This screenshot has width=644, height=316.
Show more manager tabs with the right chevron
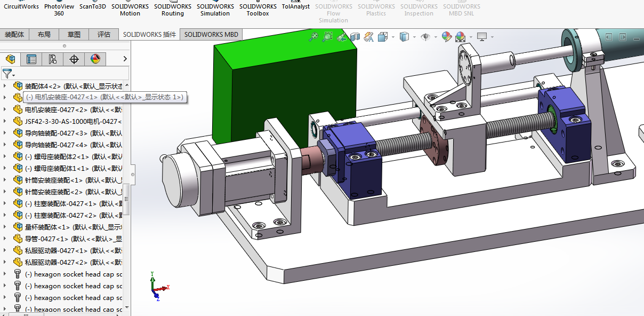[x=125, y=59]
